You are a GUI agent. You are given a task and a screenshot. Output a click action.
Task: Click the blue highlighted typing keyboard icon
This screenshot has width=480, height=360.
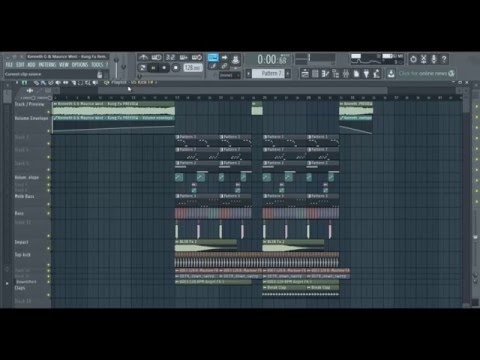(x=213, y=57)
